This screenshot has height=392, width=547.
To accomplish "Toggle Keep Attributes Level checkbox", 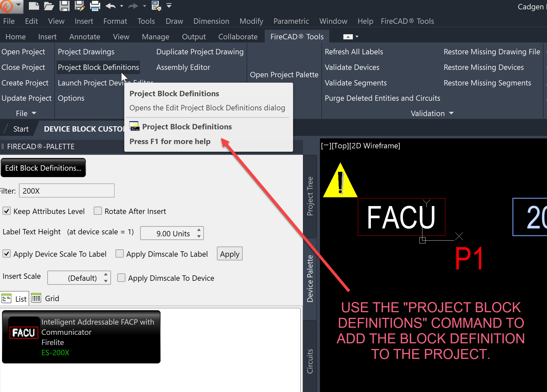I will 7,211.
